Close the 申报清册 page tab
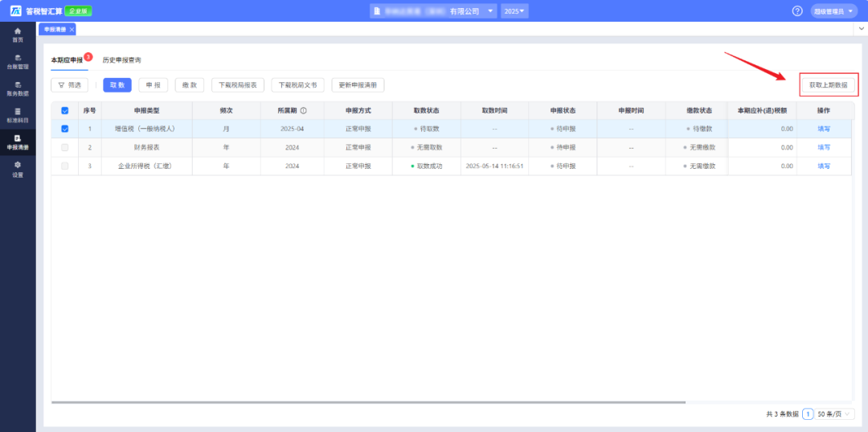 [72, 29]
